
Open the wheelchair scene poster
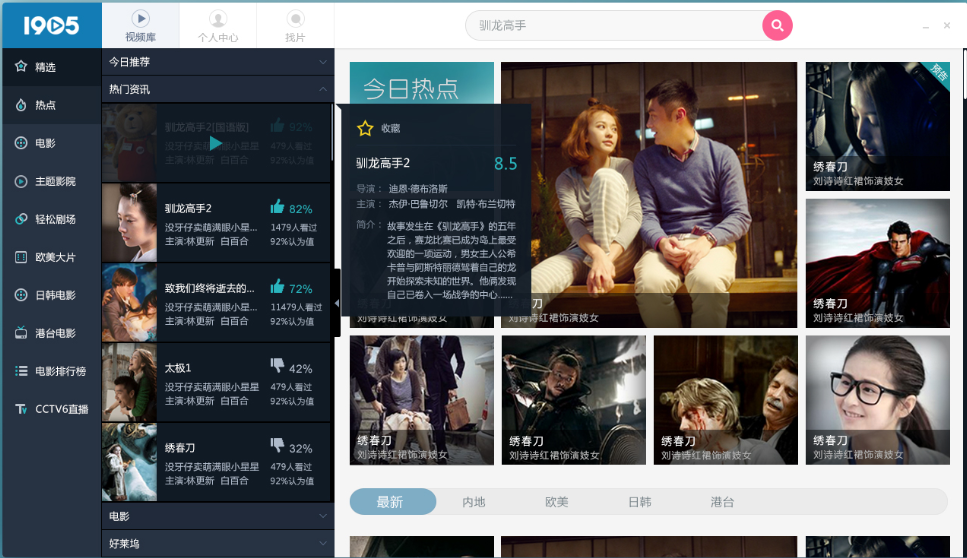coord(422,400)
